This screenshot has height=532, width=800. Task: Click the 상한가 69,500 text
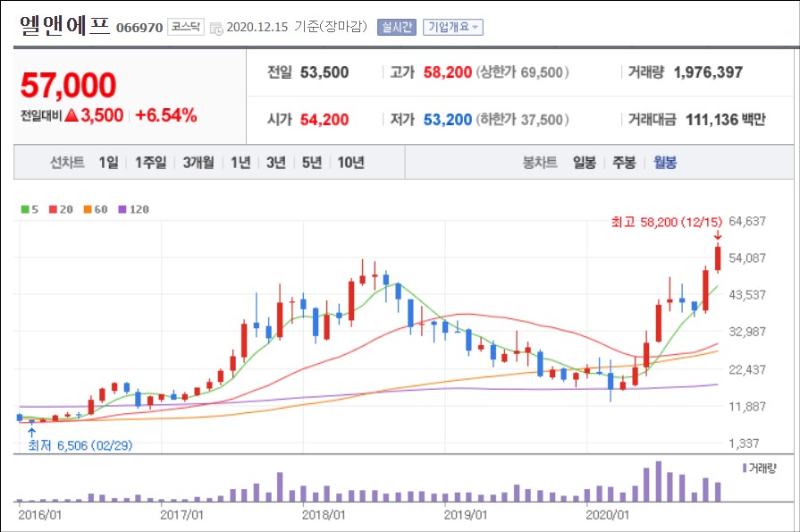pyautogui.click(x=522, y=72)
